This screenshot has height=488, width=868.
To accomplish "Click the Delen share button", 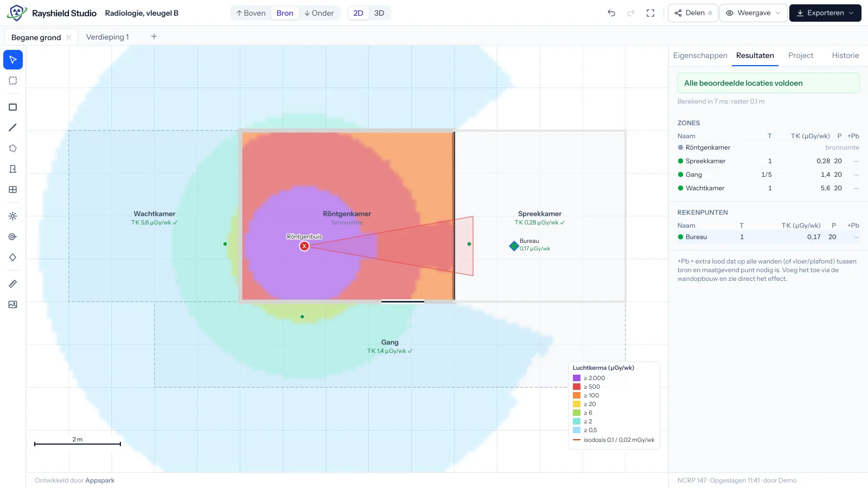I will point(693,13).
